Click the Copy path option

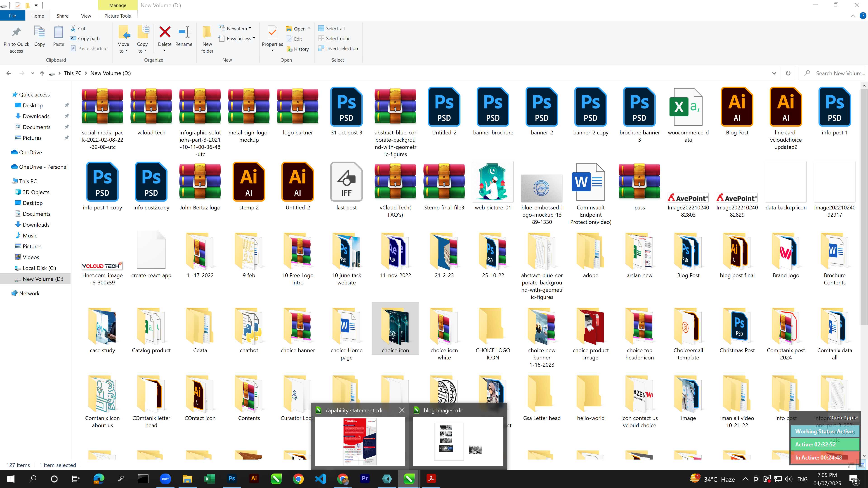click(85, 38)
